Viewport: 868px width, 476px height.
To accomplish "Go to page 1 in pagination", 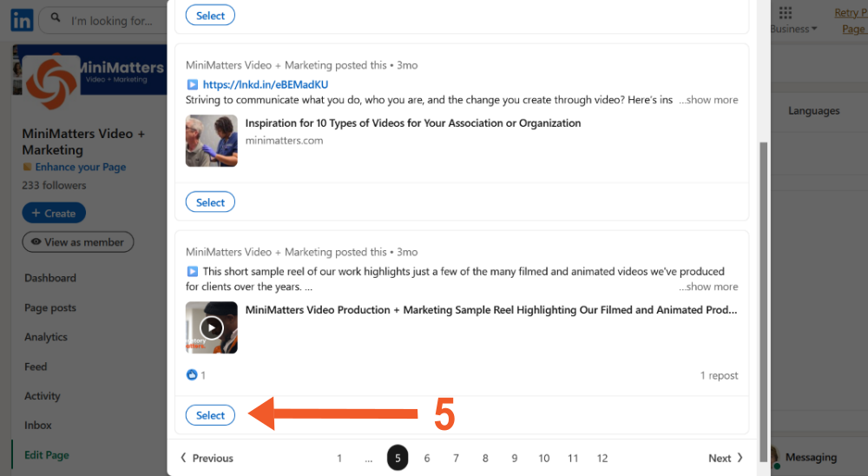I will (x=339, y=459).
